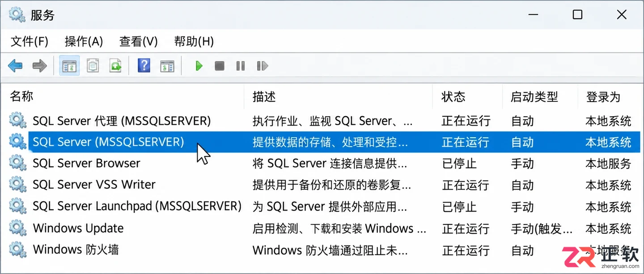Click 已停止 status of SQL Server Browser
644x274 pixels.
pyautogui.click(x=459, y=164)
